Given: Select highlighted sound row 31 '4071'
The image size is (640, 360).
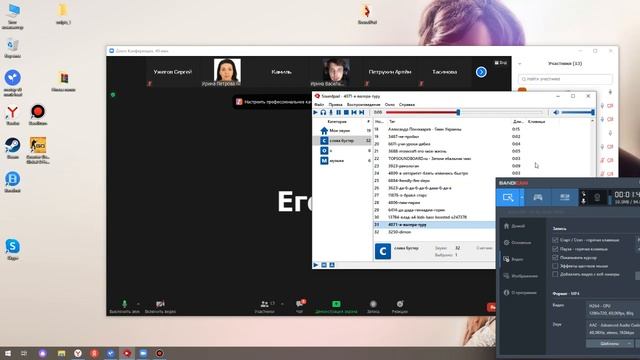Looking at the screenshot, I should (435, 224).
